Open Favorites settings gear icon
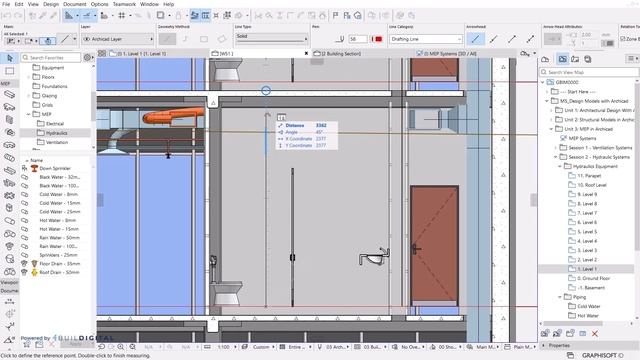Screen dimensions: 640x360 tap(87, 58)
